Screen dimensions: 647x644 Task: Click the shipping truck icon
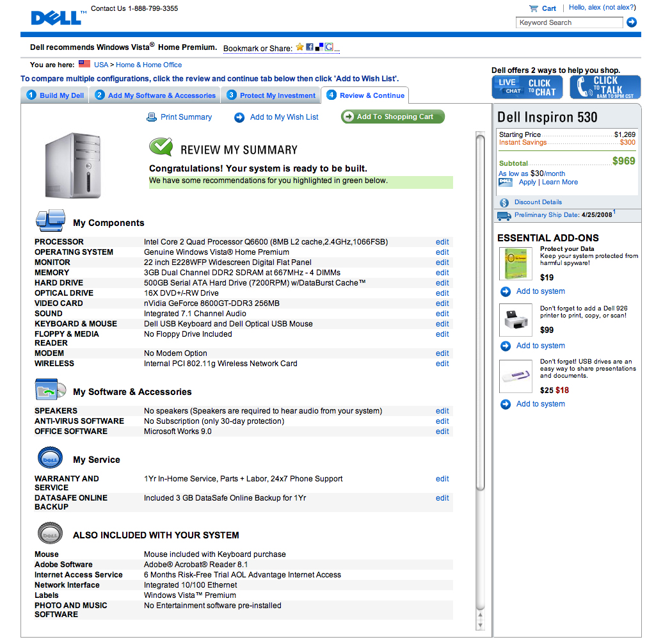point(504,216)
